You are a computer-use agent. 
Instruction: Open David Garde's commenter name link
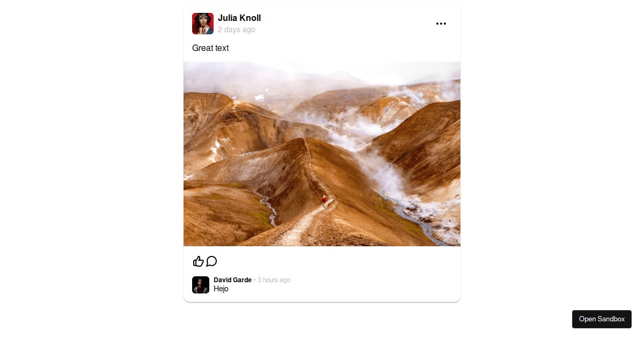click(x=232, y=280)
